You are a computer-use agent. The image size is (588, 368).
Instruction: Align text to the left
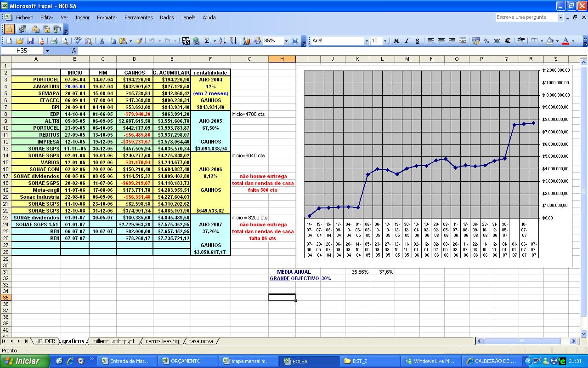pos(430,41)
